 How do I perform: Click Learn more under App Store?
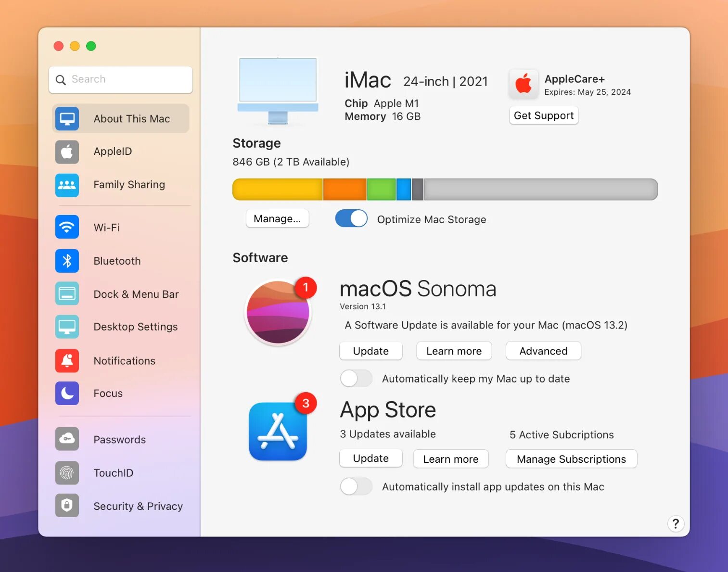click(x=451, y=459)
